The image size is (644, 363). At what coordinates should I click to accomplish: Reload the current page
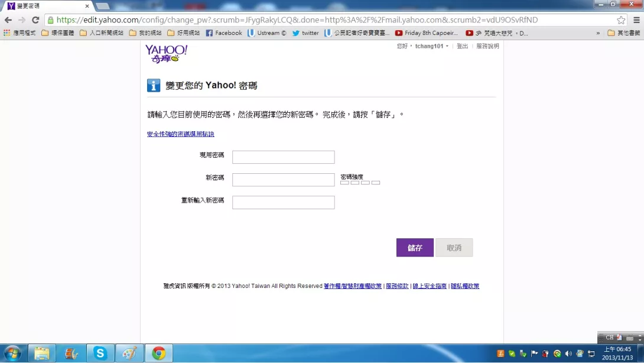tap(35, 20)
